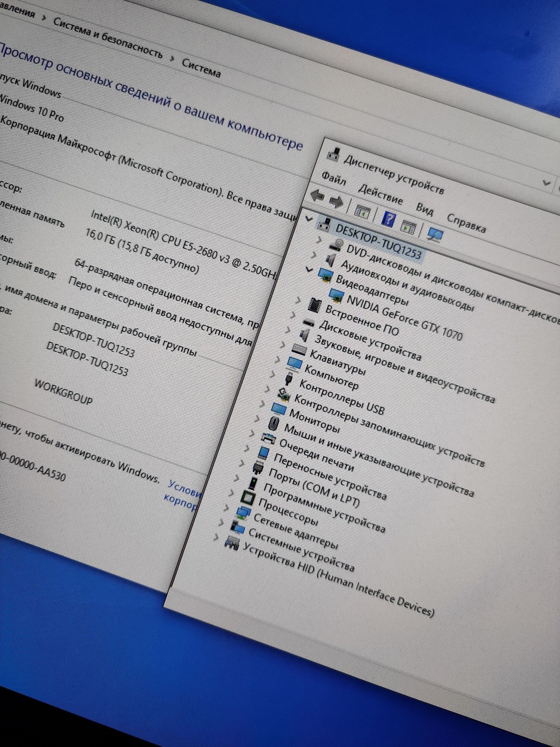Click the Встроенное ПО firmware chip icon
Viewport: 560px width, 747px height.
[315, 305]
